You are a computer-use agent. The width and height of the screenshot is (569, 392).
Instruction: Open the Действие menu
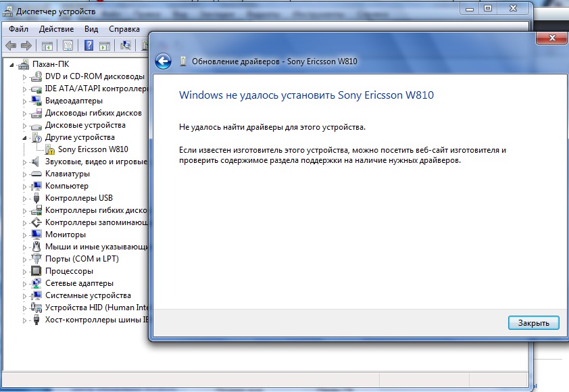point(57,29)
